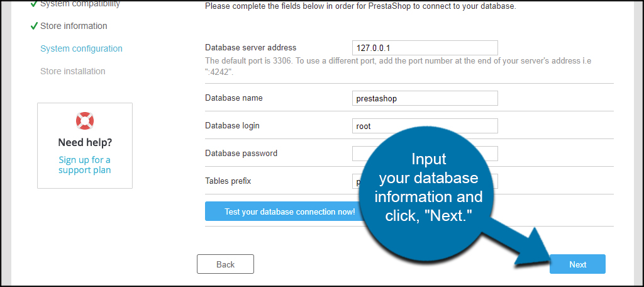Focus the Database server address field

coord(425,48)
